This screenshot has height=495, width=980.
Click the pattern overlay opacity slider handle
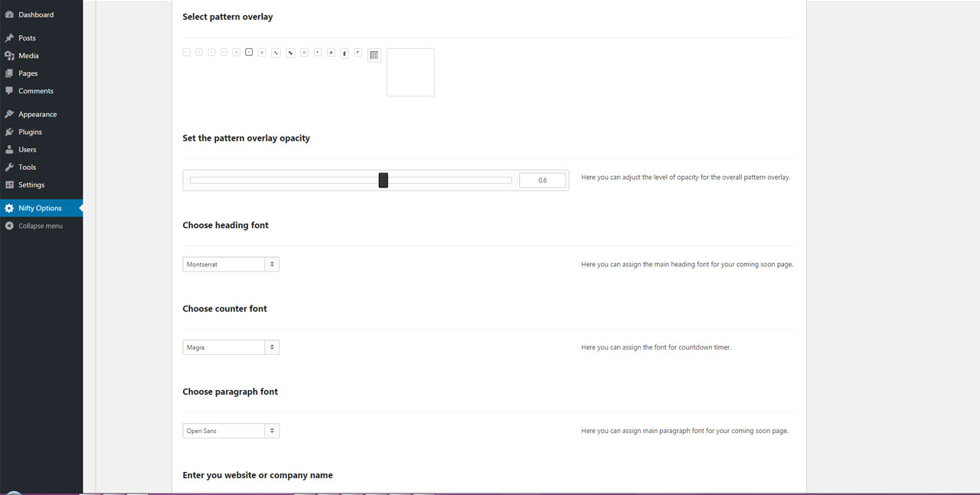pos(384,180)
